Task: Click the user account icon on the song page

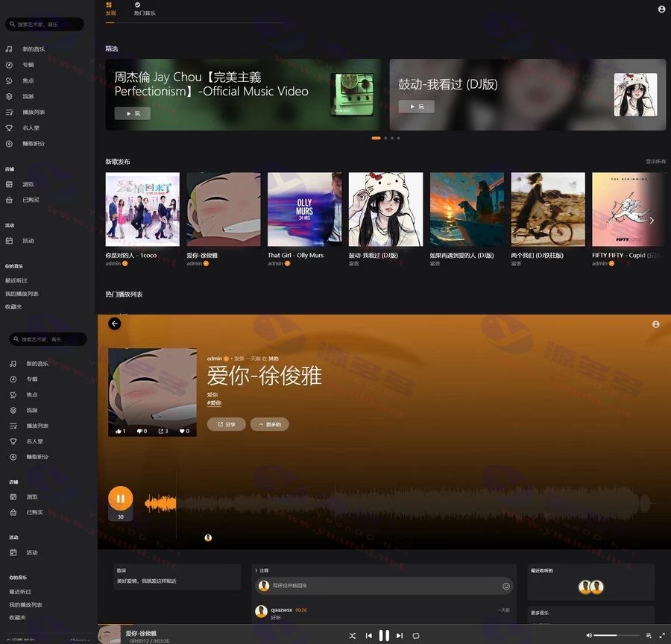Action: [655, 324]
